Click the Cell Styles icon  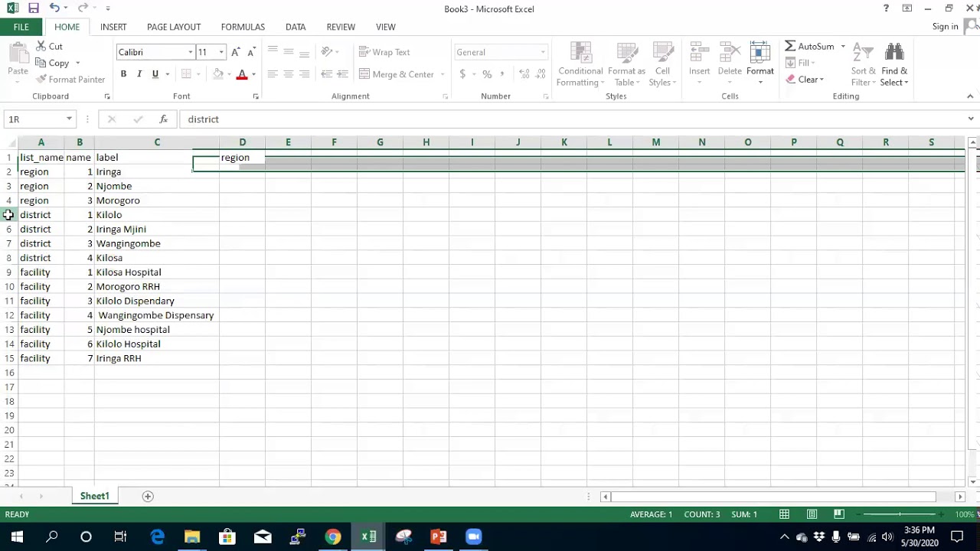tap(662, 53)
